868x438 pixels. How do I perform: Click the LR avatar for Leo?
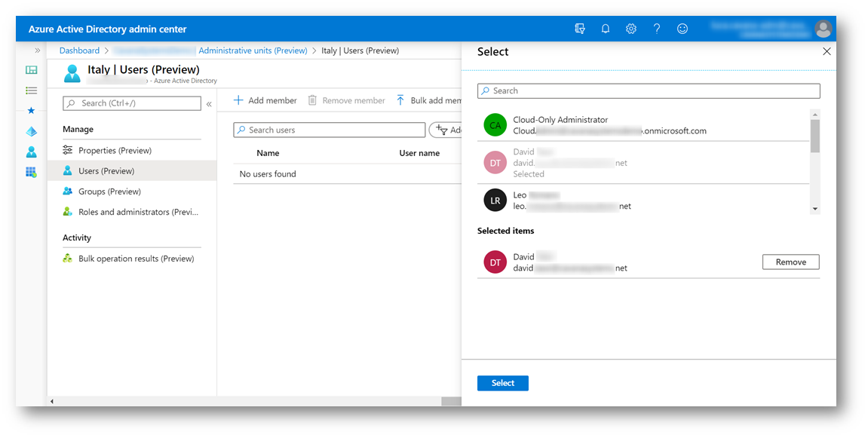point(495,201)
